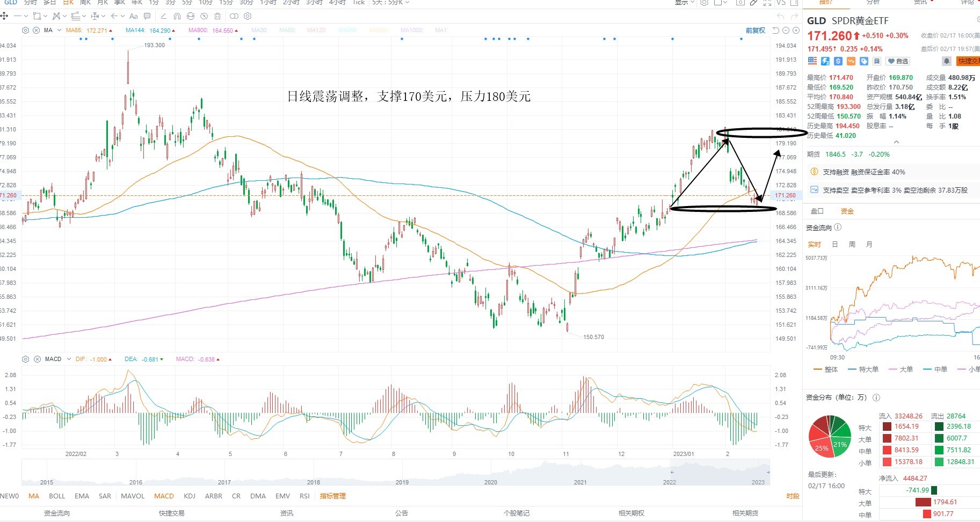Viewport: 980px width, 522px height.
Task: Remove the MA indicator with X icon
Action: pyautogui.click(x=36, y=30)
